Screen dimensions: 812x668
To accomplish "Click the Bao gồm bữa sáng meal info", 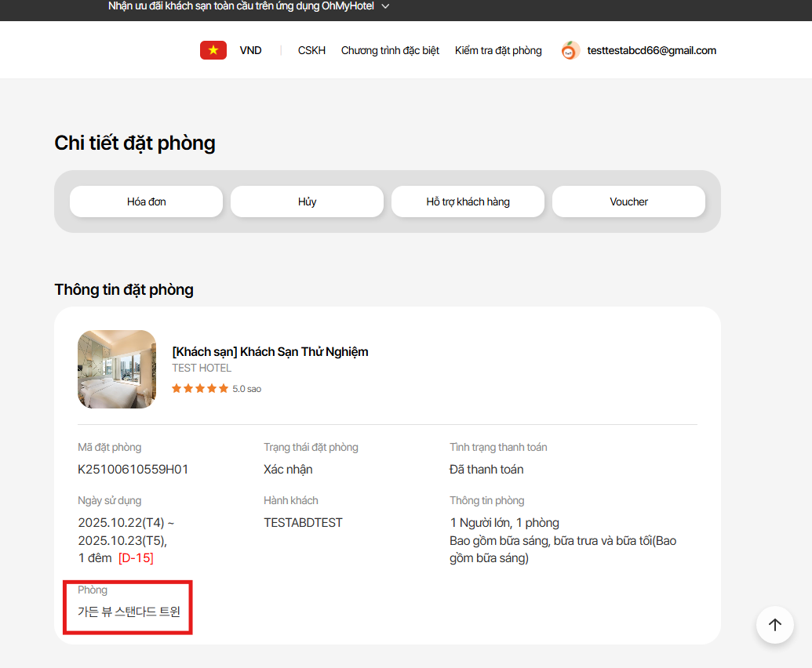I will click(x=563, y=550).
